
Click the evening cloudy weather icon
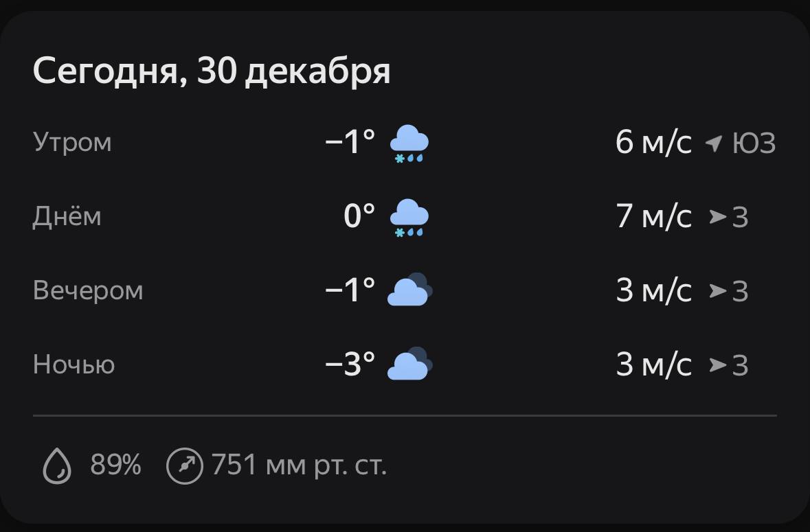pyautogui.click(x=409, y=290)
